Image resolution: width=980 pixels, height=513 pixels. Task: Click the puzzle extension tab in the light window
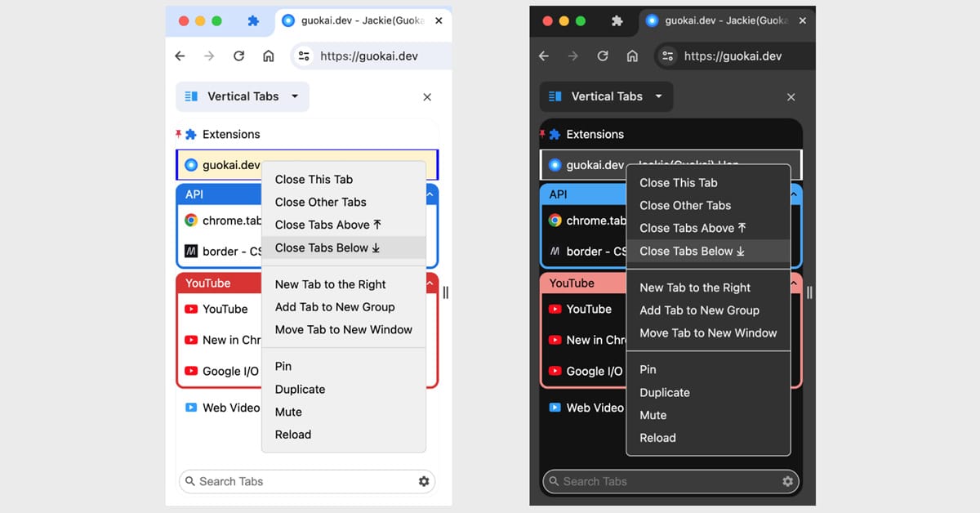(253, 21)
